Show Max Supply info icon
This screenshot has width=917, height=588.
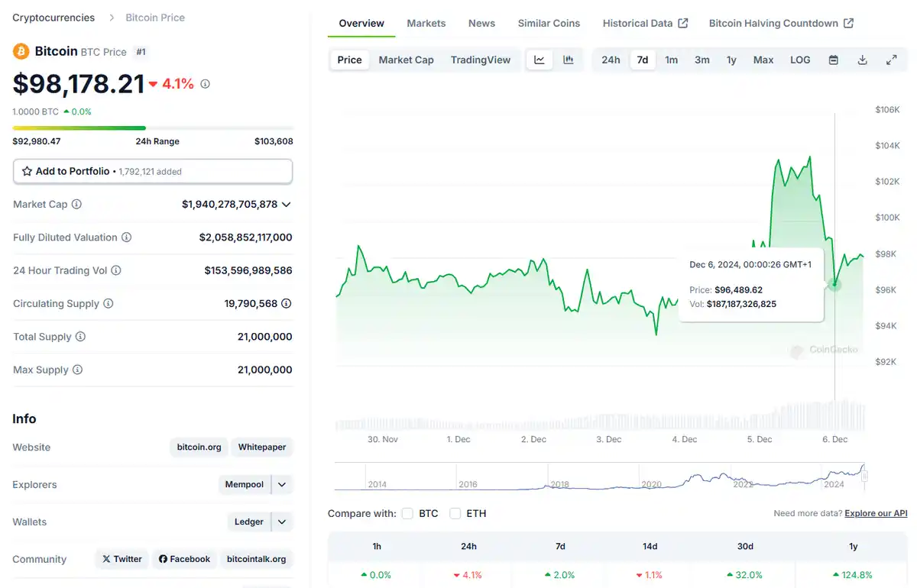point(77,370)
